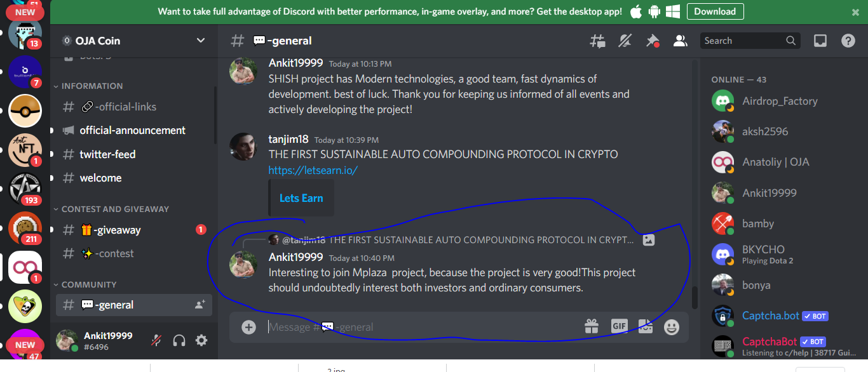Click the Download button in top banner
Screen dimensions: 868x372
click(x=715, y=11)
